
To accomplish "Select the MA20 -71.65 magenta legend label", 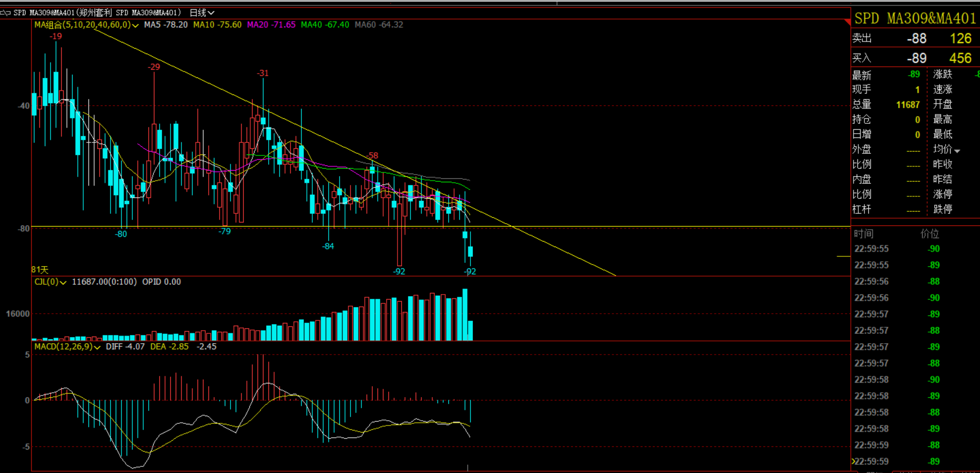I will pyautogui.click(x=271, y=25).
